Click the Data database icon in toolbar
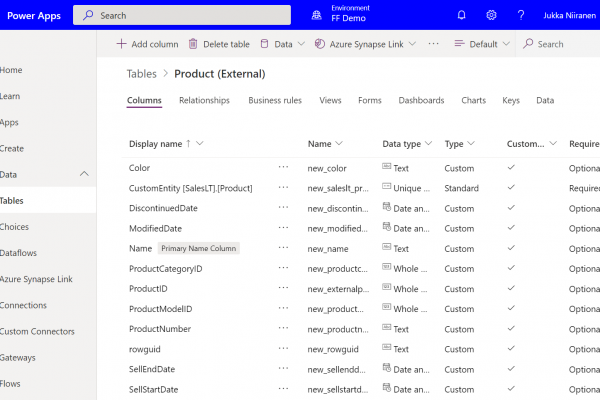Screen dimensions: 600x400 coord(264,44)
